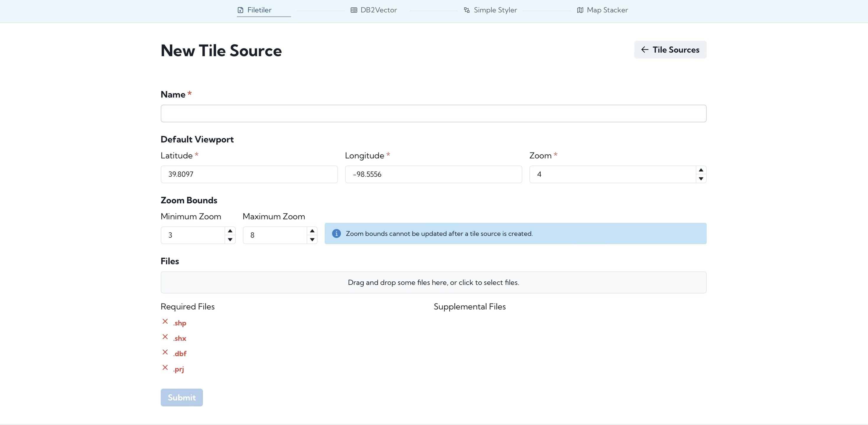Screen dimensions: 868x425
Task: Click the file drop zone to select files
Action: (433, 283)
